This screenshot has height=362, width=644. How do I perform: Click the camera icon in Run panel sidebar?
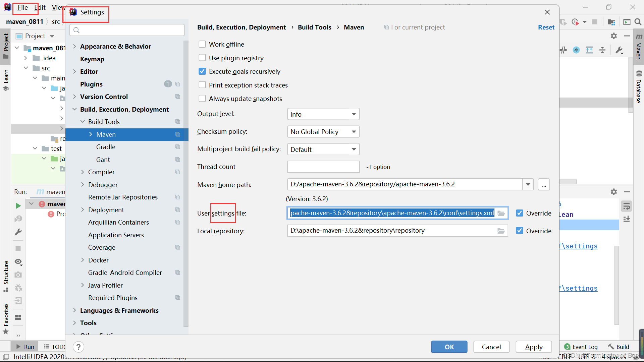(x=18, y=275)
